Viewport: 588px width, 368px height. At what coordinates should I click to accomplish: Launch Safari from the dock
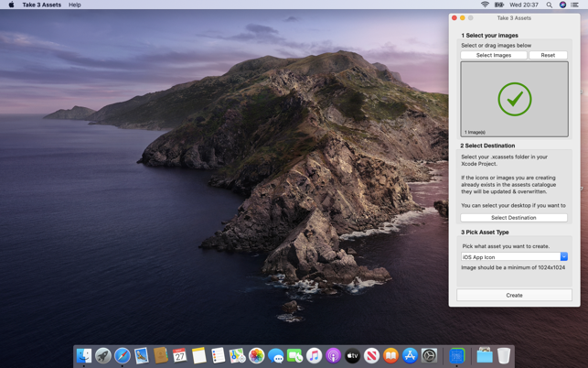pyautogui.click(x=123, y=355)
